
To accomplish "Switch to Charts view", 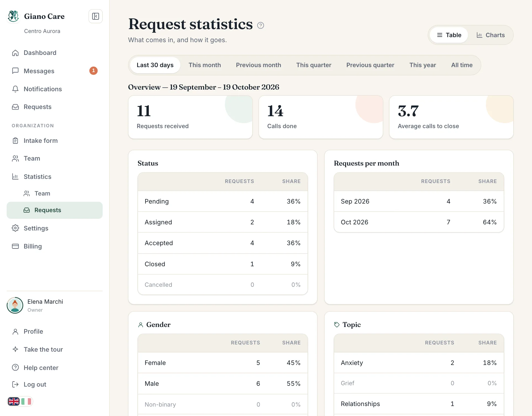I will coord(490,35).
